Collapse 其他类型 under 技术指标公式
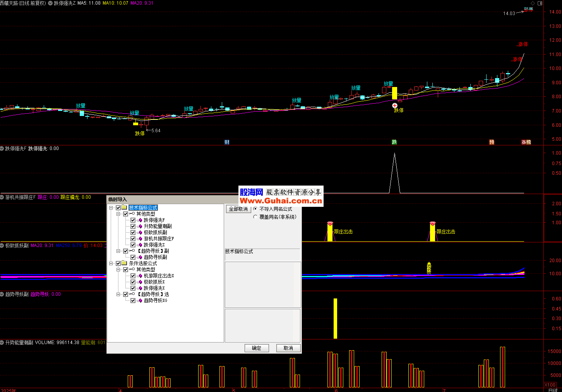Viewport: 562px width, 392px height. click(x=118, y=214)
